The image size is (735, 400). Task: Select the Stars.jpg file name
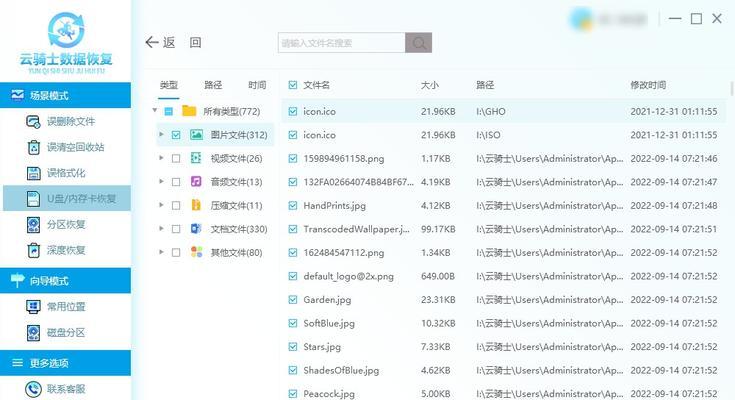click(x=322, y=347)
